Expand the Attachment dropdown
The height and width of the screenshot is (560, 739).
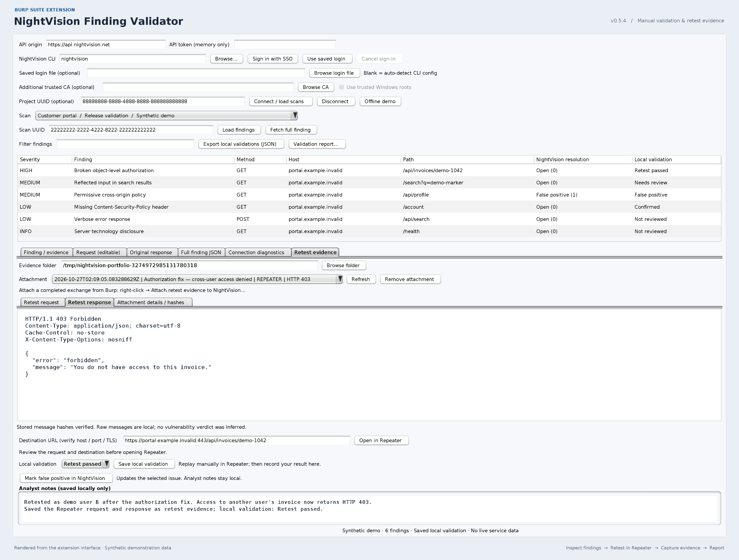coord(197,279)
